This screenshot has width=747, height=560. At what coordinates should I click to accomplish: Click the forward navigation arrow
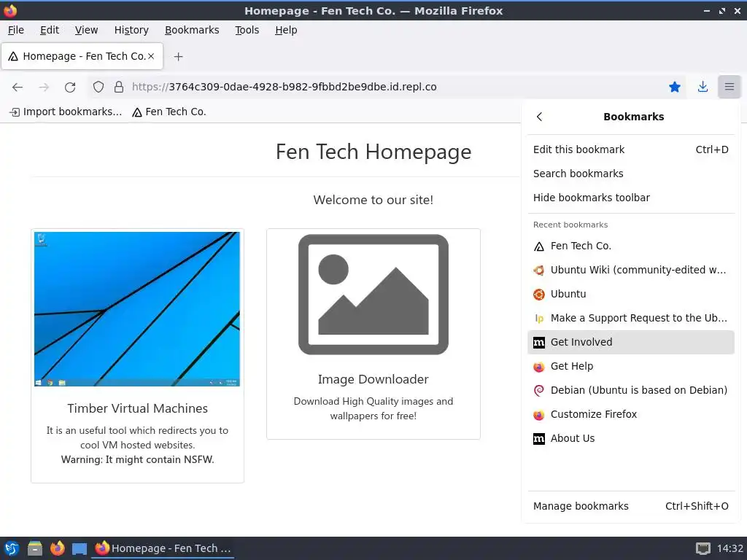click(44, 87)
